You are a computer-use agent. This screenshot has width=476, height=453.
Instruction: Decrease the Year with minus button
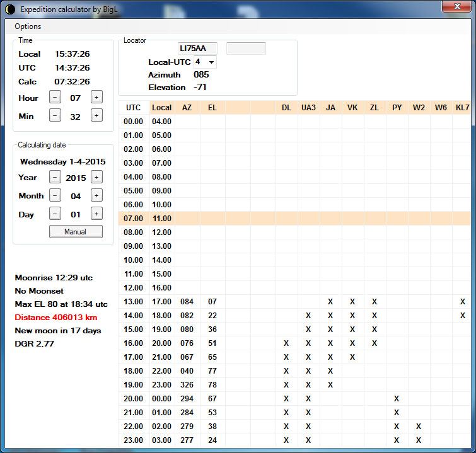(x=55, y=178)
